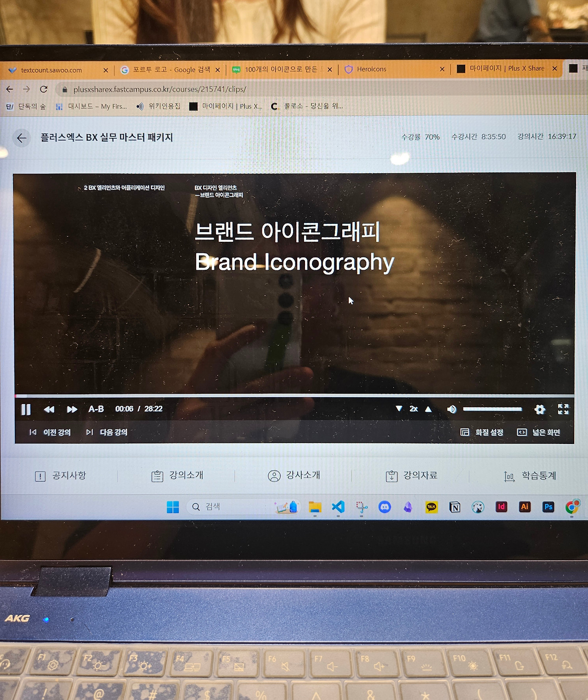Screen dimensions: 588x700
Task: Go back with the browser back arrow
Action: 10,89
